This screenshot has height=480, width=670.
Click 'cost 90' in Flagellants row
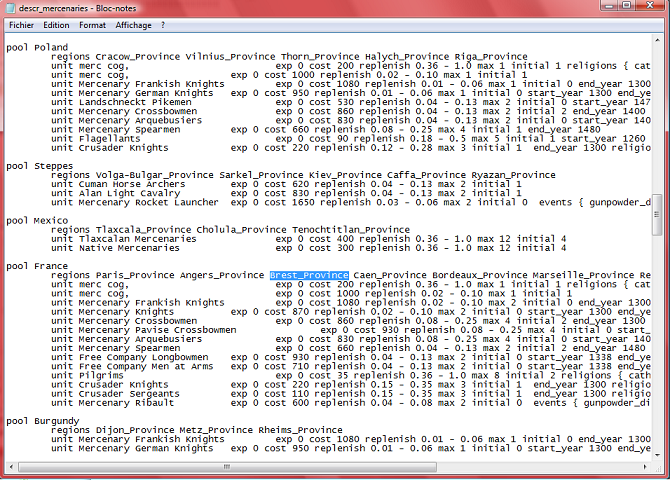click(x=329, y=138)
